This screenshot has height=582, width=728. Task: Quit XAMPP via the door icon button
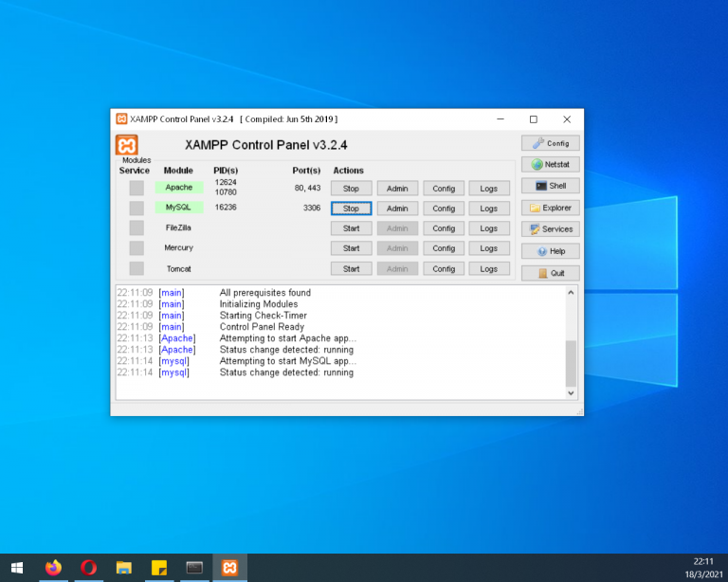[550, 273]
